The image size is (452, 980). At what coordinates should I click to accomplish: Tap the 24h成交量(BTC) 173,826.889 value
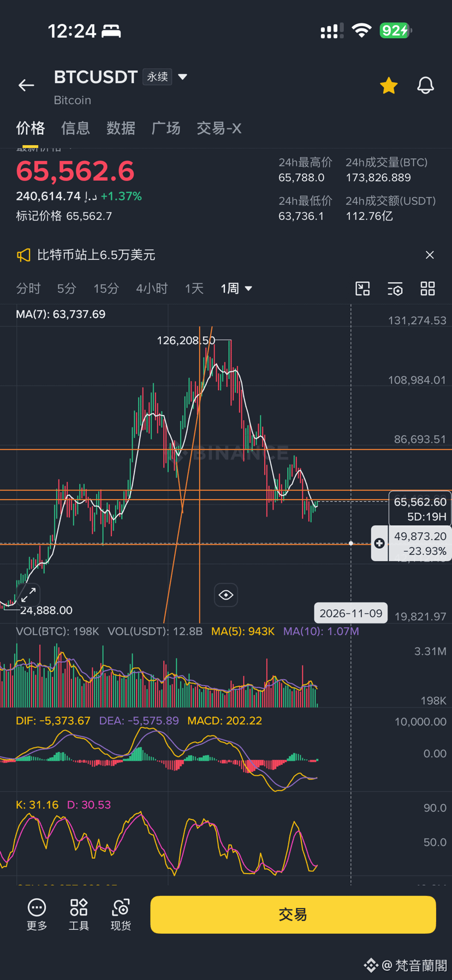[378, 178]
